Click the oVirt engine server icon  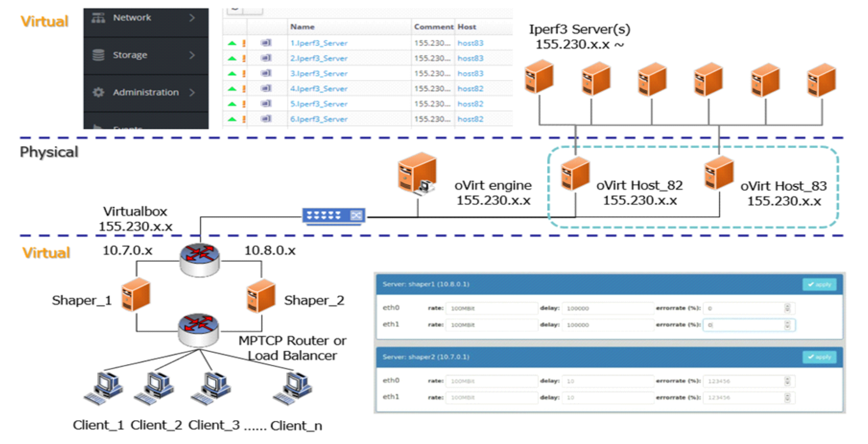pyautogui.click(x=417, y=174)
